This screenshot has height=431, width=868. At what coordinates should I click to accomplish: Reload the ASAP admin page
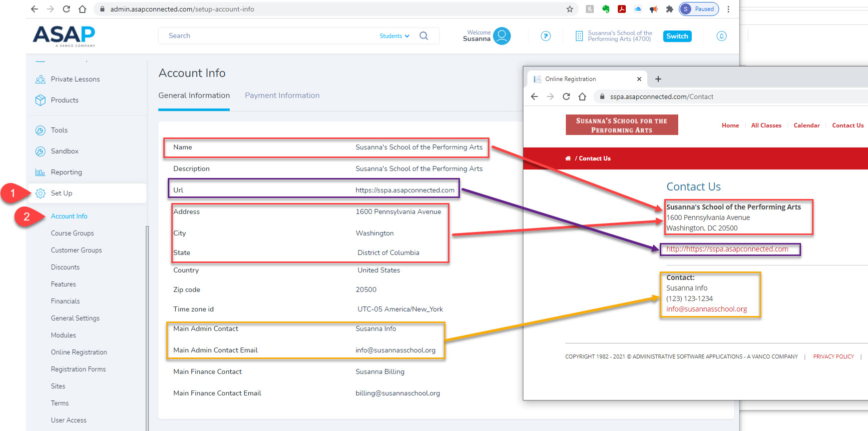pyautogui.click(x=66, y=9)
